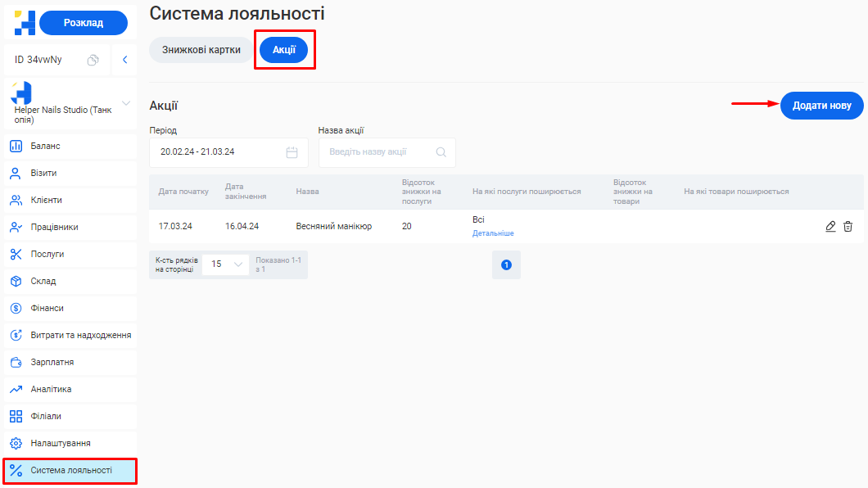This screenshot has width=868, height=488.
Task: Delete the promotion with the trash icon
Action: (848, 226)
